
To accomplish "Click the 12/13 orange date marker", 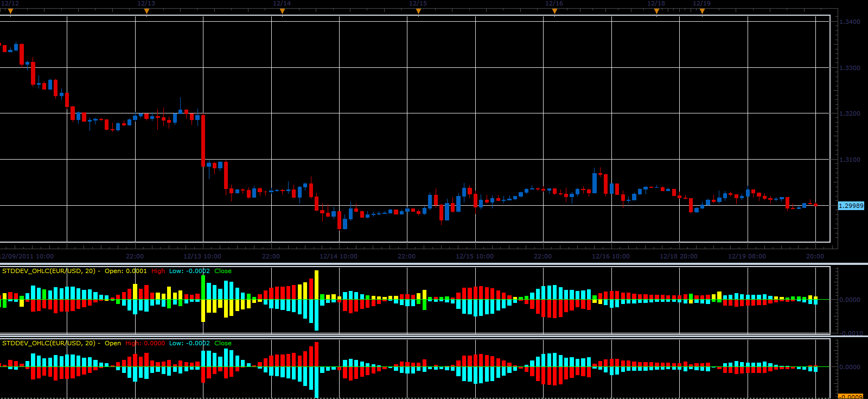I will 146,11.
